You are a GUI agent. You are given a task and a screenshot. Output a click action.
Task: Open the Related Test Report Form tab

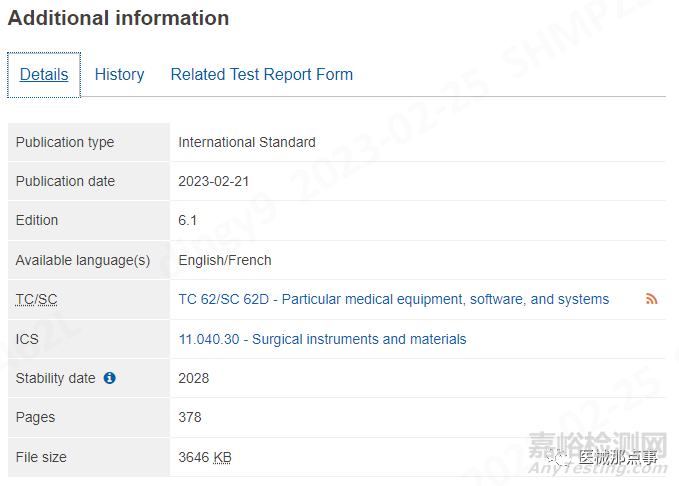[x=261, y=75]
